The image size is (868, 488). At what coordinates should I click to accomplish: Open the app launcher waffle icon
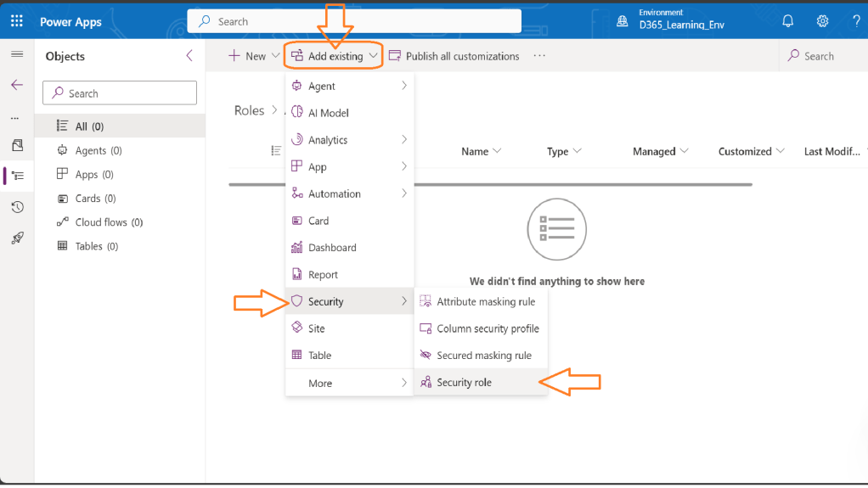point(16,21)
